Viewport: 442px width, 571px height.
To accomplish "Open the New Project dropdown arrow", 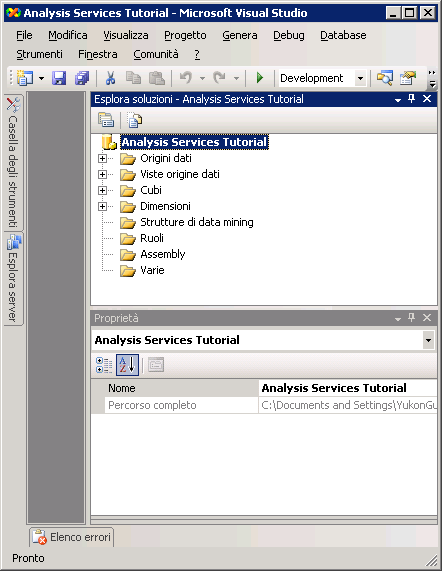I will [42, 78].
